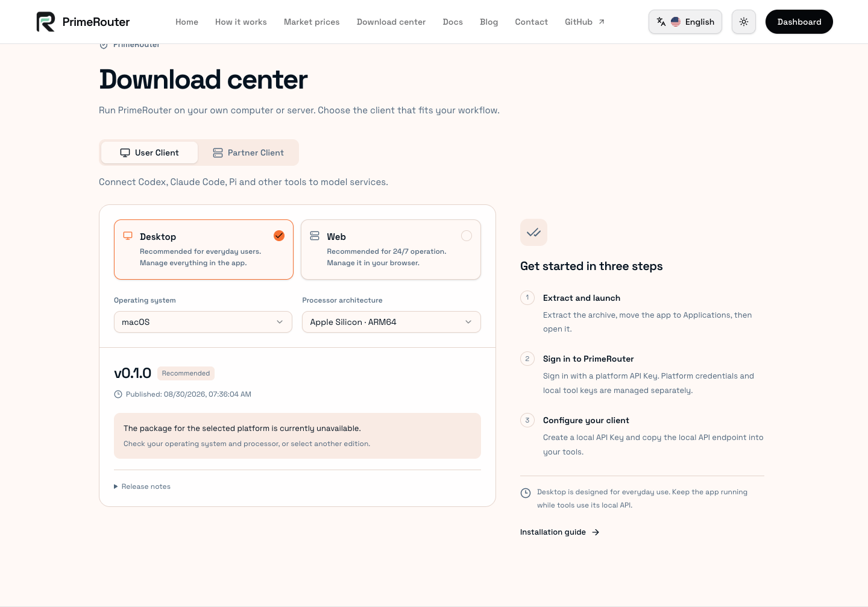
Task: Click the step 3 number badge
Action: (x=527, y=420)
